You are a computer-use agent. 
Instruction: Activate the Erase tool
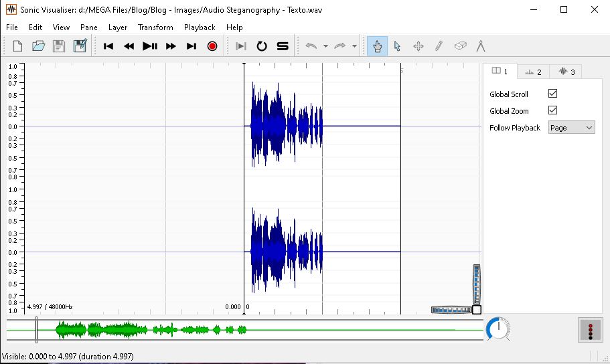[x=460, y=46]
